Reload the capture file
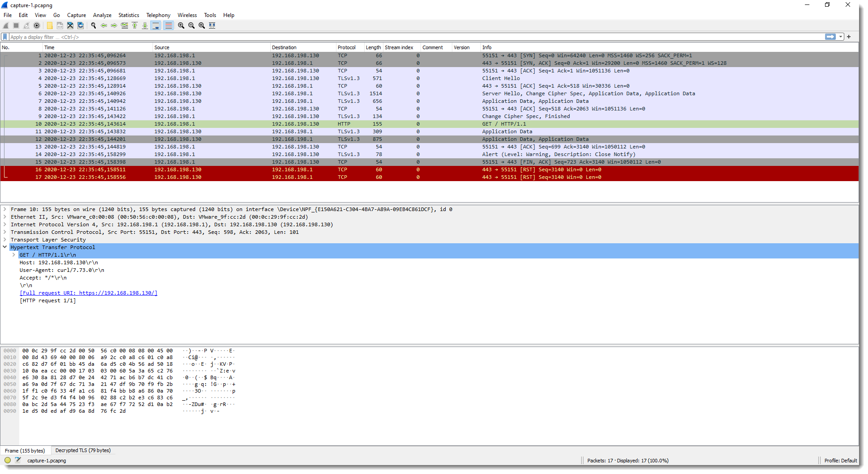Image resolution: width=868 pixels, height=474 pixels. pyautogui.click(x=81, y=25)
